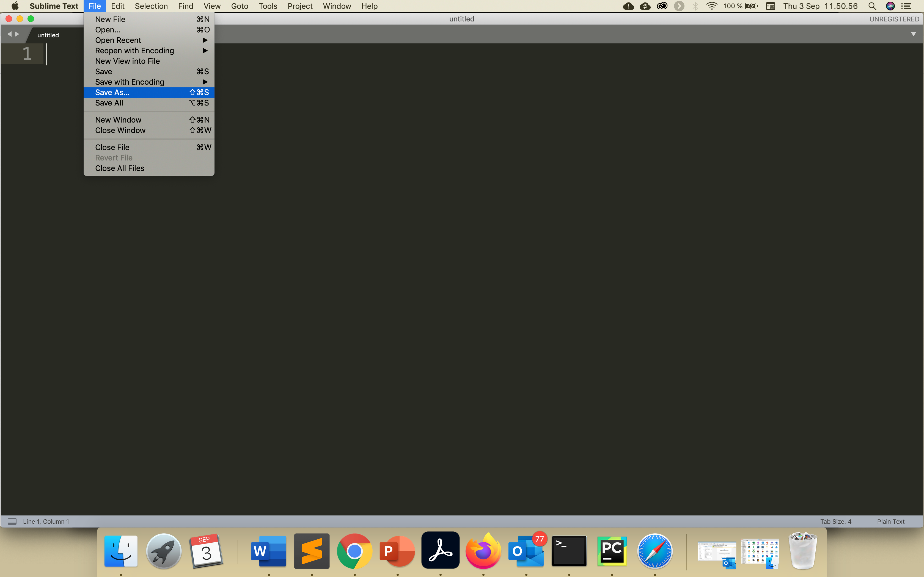This screenshot has width=924, height=577.
Task: Click Tab Size: 4 in status bar
Action: [x=836, y=521]
